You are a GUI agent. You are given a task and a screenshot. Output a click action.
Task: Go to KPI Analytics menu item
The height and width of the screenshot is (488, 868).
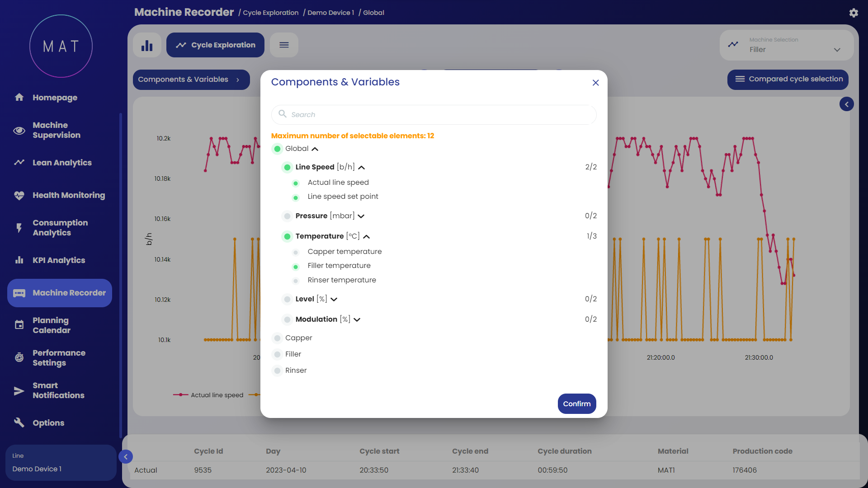[59, 260]
